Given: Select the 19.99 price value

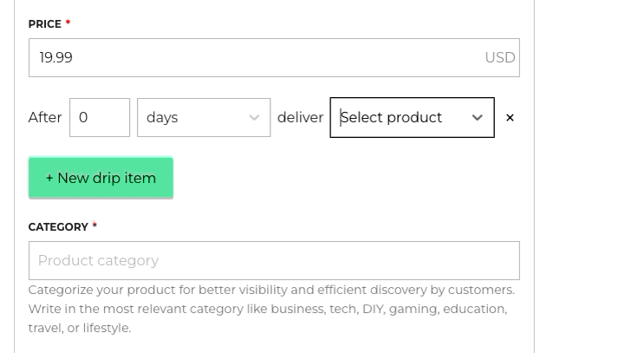Looking at the screenshot, I should click(x=56, y=57).
